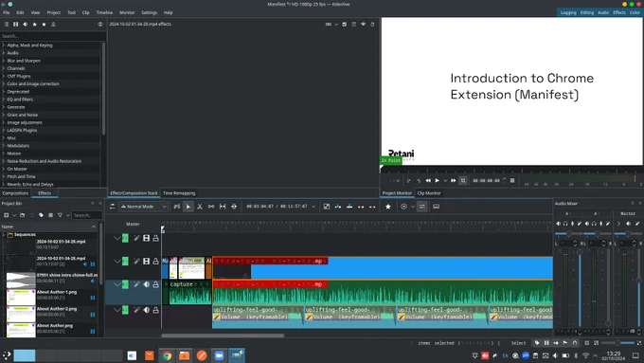The width and height of the screenshot is (644, 363).
Task: Open the Monitor menu
Action: 127,12
